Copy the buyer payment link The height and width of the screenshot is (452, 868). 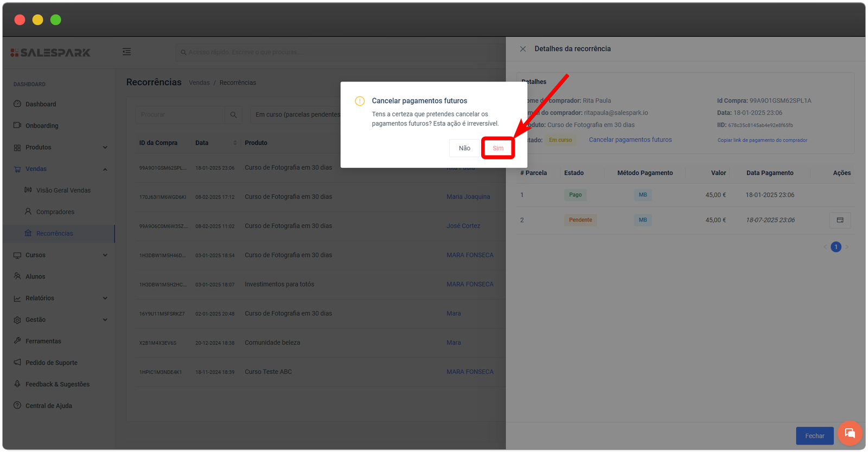(762, 140)
